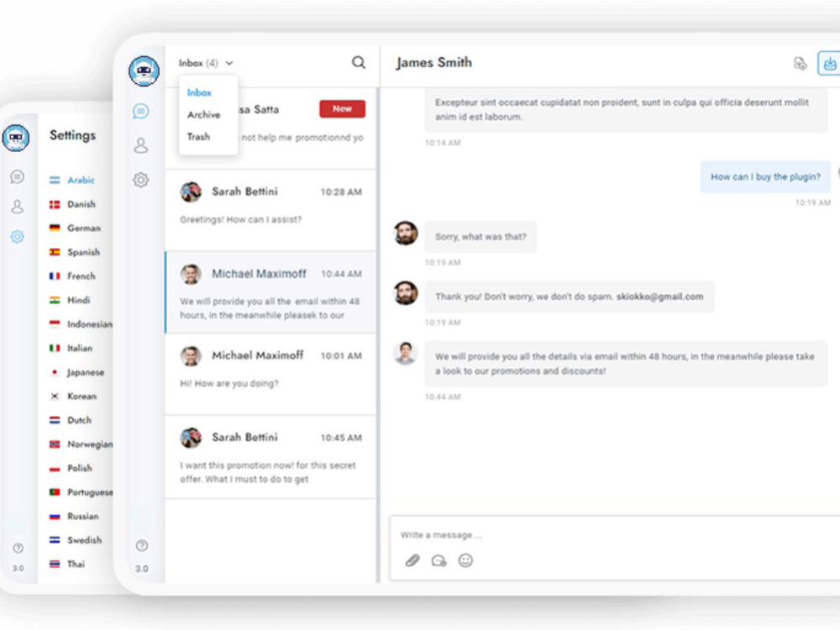The width and height of the screenshot is (840, 630).
Task: Select Danish language in Settings
Action: pos(72,204)
